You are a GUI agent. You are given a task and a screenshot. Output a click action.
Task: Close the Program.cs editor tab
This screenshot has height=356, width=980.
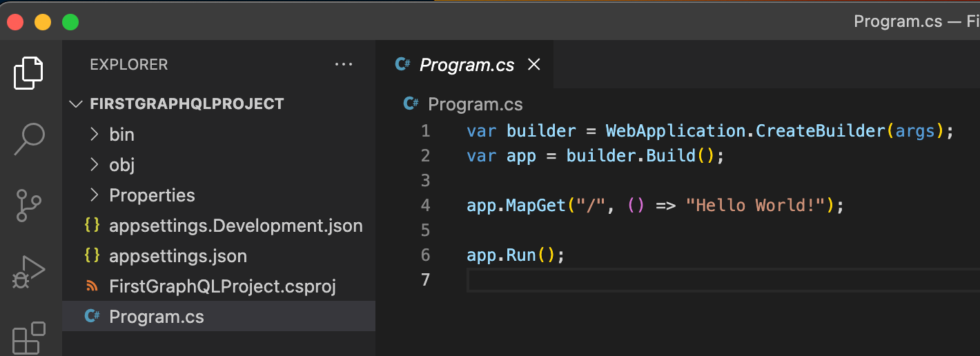point(533,65)
